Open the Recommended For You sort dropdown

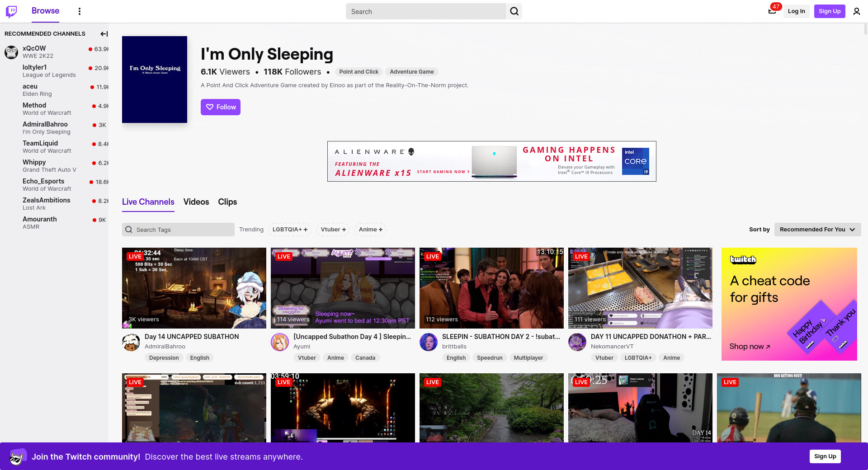pos(817,230)
